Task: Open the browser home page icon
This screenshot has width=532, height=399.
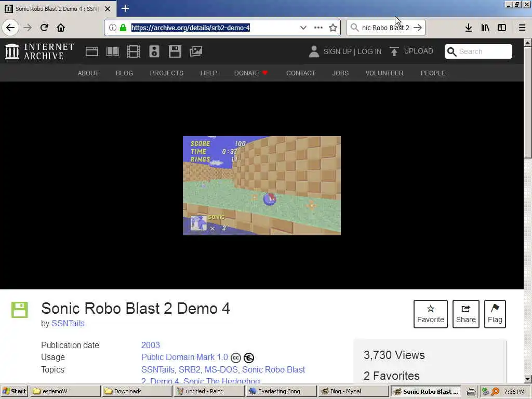Action: coord(61,28)
